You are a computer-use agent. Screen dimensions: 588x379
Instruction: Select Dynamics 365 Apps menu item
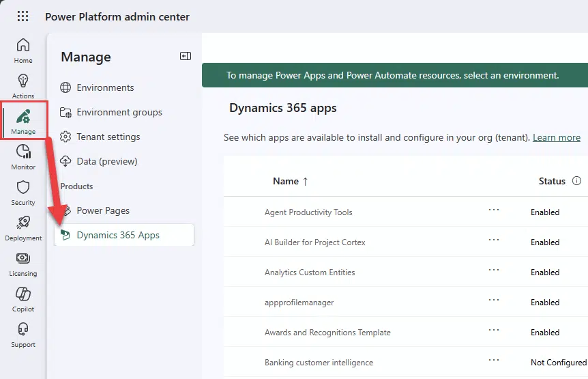pos(124,235)
